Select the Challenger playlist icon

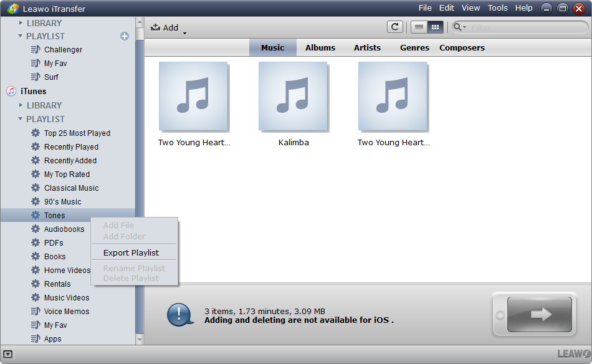click(36, 49)
